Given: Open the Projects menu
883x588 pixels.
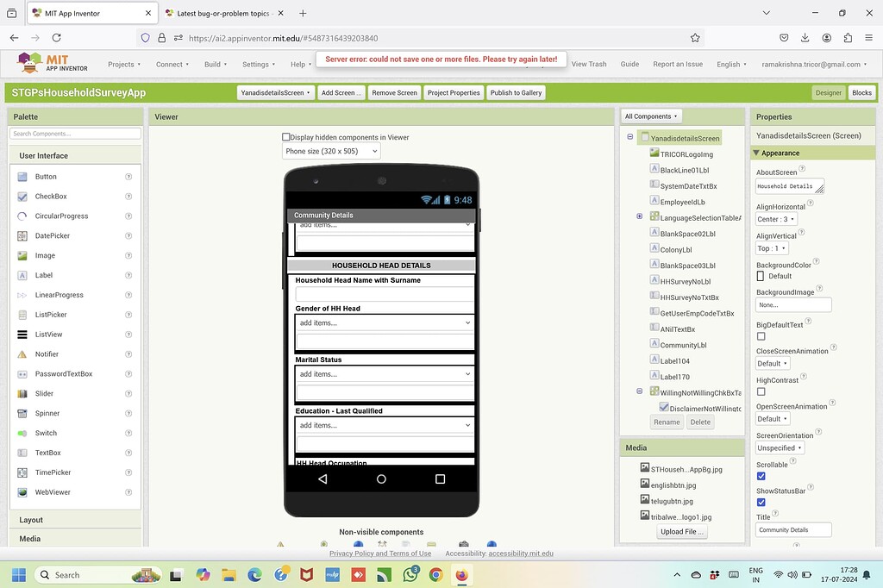Looking at the screenshot, I should point(124,64).
